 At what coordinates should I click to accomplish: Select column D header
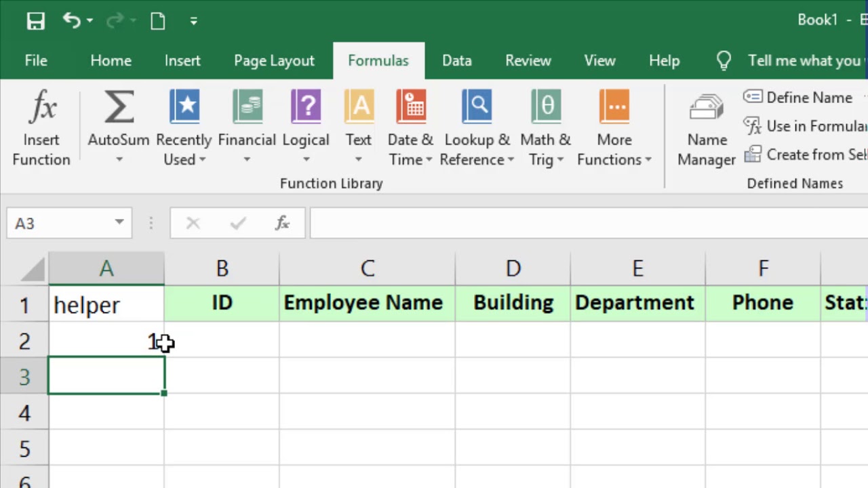[x=513, y=269]
